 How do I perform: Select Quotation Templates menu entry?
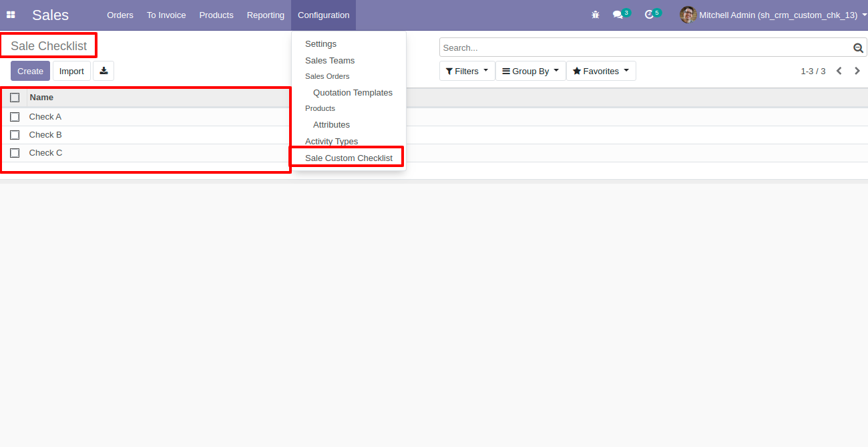(349, 93)
